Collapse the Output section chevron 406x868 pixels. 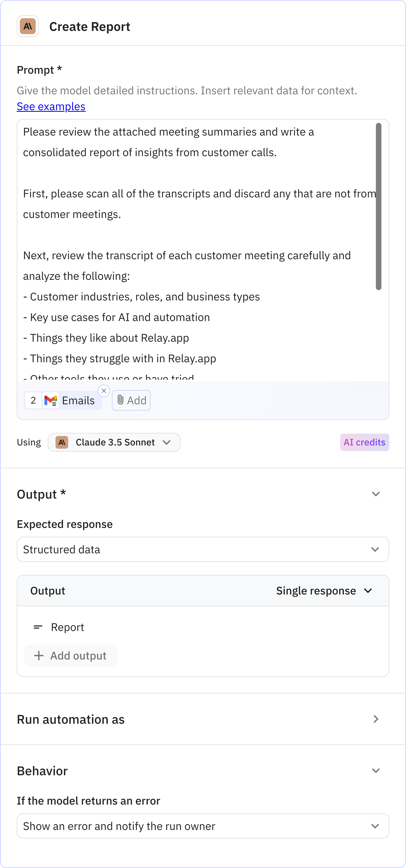[x=376, y=494]
